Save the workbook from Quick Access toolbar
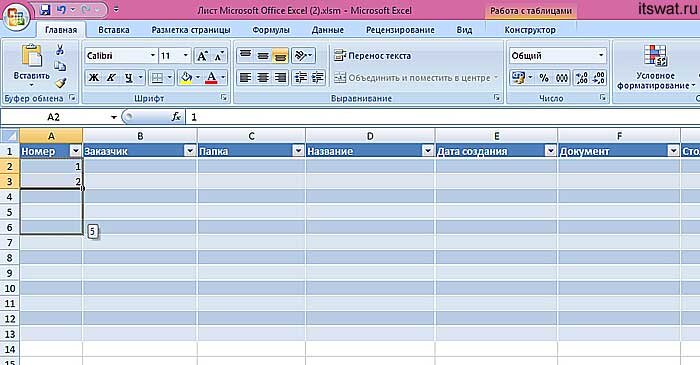The height and width of the screenshot is (365, 700). point(45,9)
